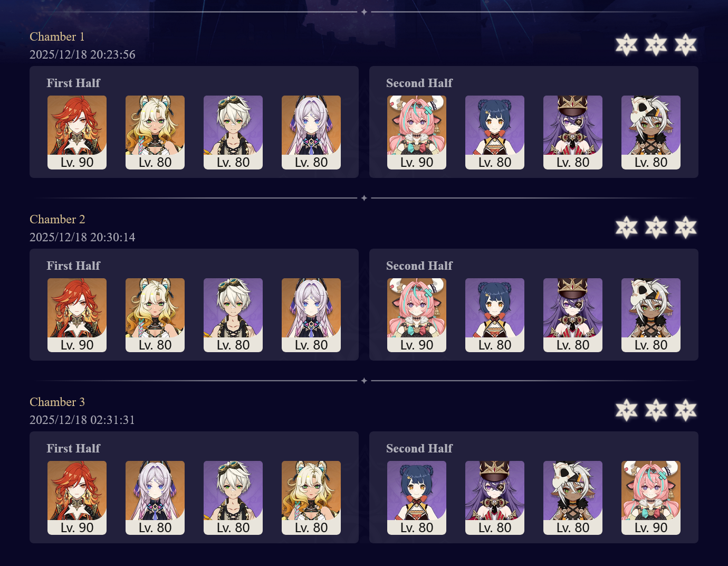Click last star icon of Chamber 2

tap(686, 228)
